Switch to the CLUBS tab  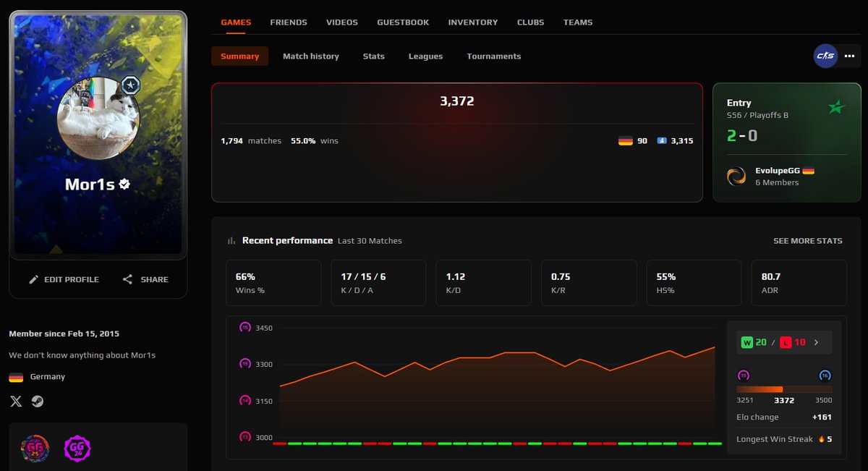pos(531,22)
